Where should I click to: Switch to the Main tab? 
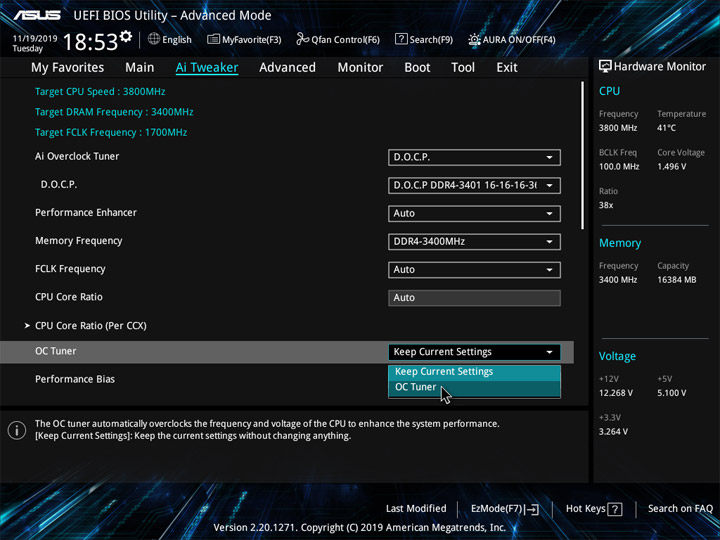140,68
